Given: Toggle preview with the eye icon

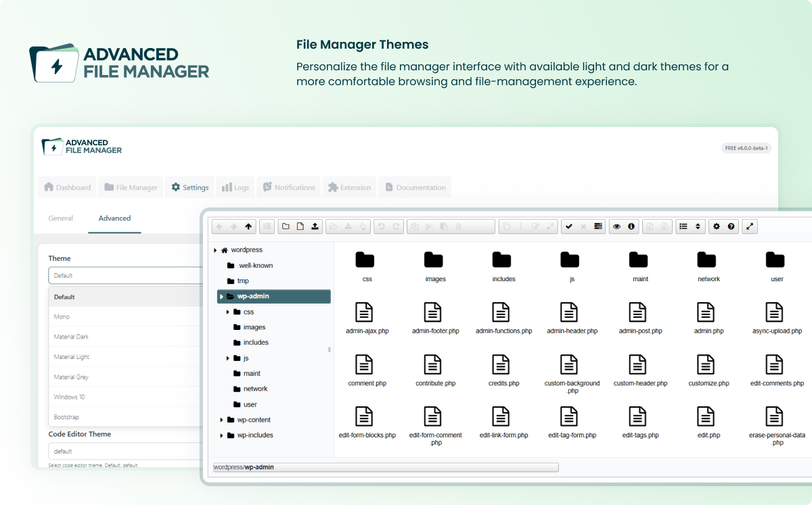Looking at the screenshot, I should click(x=616, y=226).
